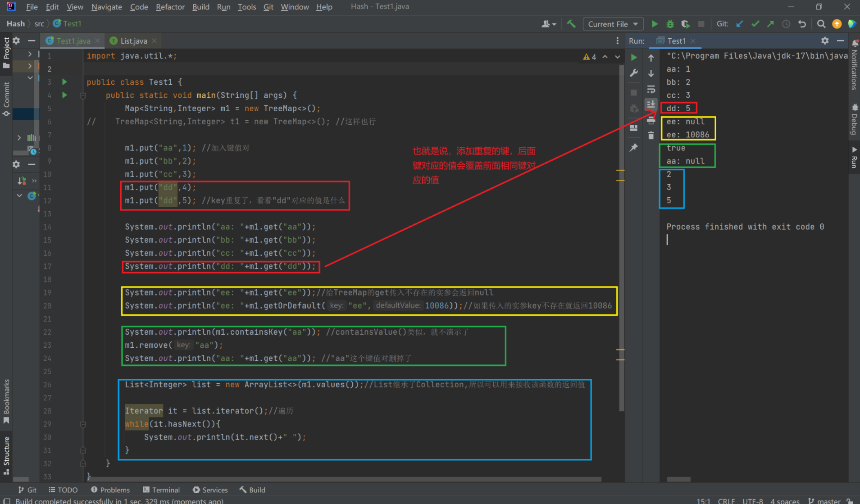Start debugging with the green bug icon
This screenshot has height=504, width=860.
[670, 24]
